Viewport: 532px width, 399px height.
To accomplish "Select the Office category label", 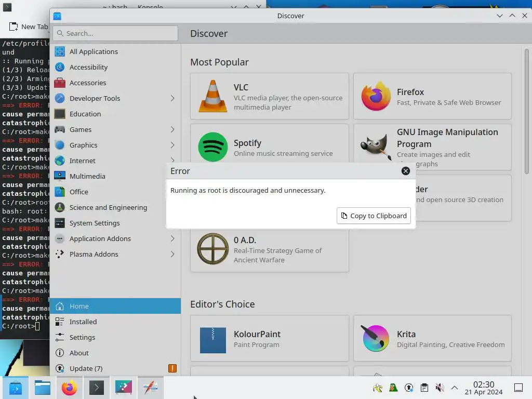I will click(79, 192).
